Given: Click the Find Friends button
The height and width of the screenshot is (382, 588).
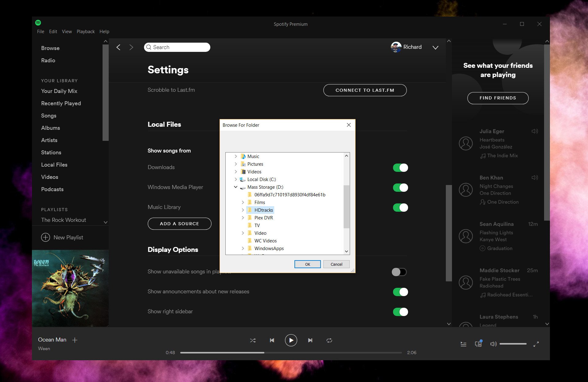Looking at the screenshot, I should tap(497, 98).
